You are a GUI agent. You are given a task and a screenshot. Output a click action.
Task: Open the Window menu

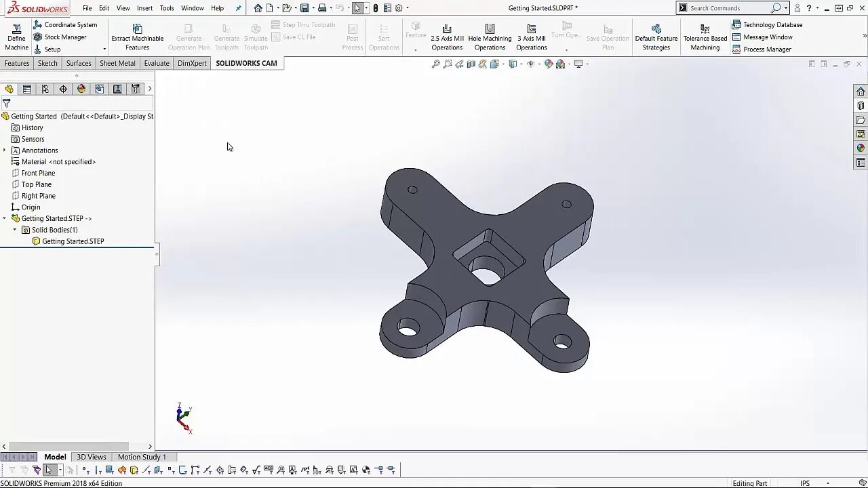192,8
